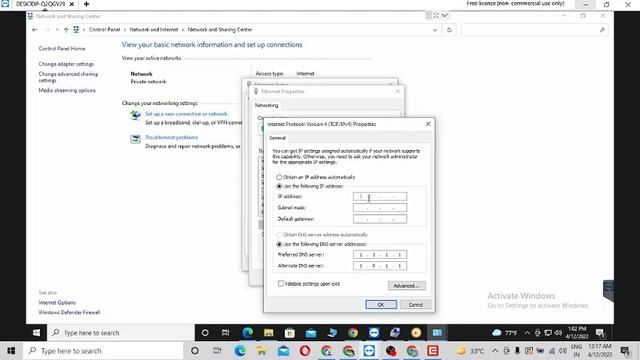Select Use the following IP address
The width and height of the screenshot is (640, 360).
click(x=279, y=186)
